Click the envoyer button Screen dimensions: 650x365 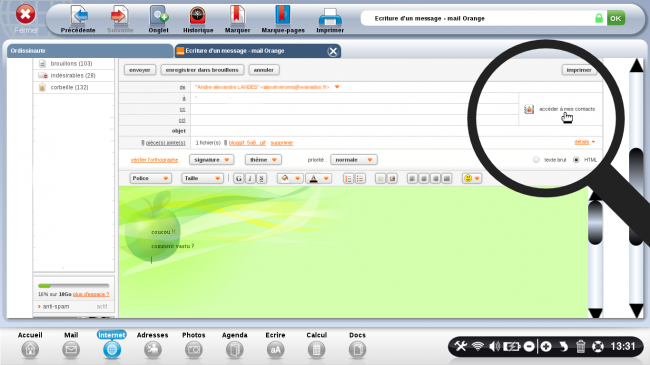[140, 70]
